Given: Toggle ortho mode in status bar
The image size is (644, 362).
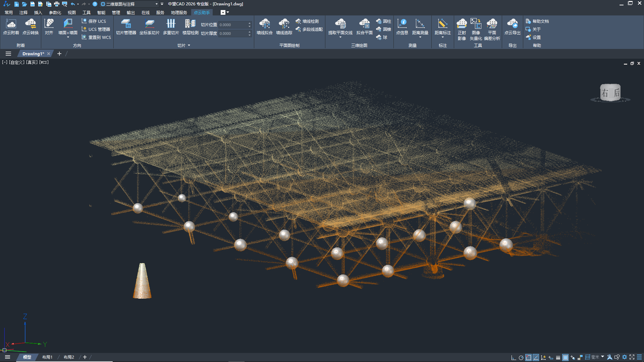Looking at the screenshot, I should pyautogui.click(x=514, y=357).
